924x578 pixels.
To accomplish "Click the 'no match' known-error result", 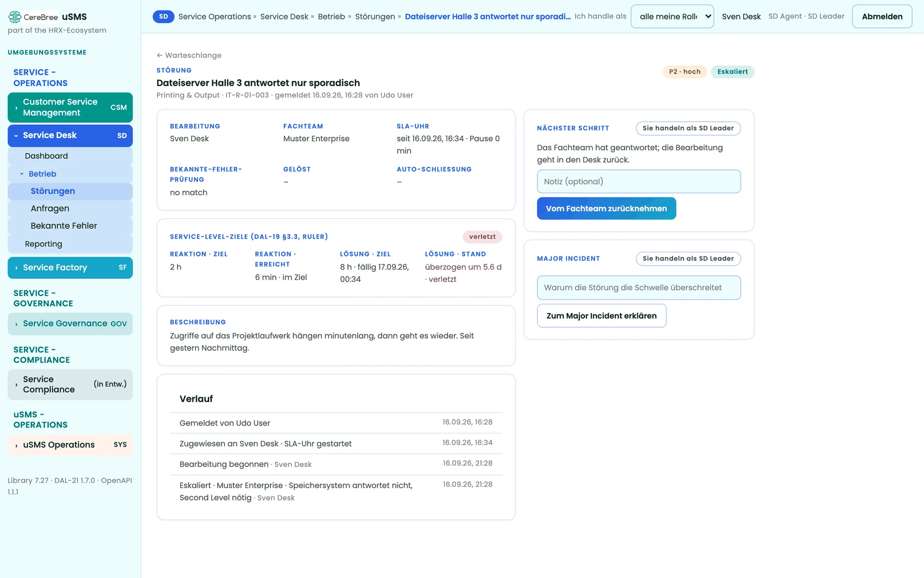I will click(x=188, y=193).
